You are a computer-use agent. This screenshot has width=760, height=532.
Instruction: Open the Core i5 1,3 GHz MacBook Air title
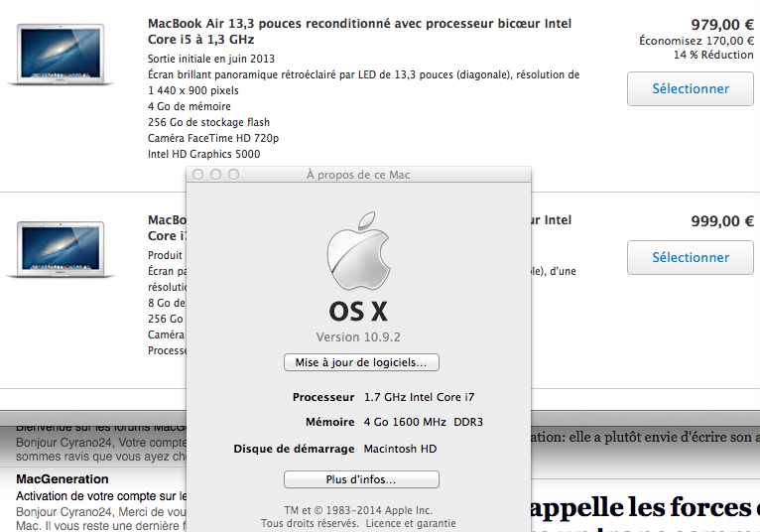pos(359,31)
